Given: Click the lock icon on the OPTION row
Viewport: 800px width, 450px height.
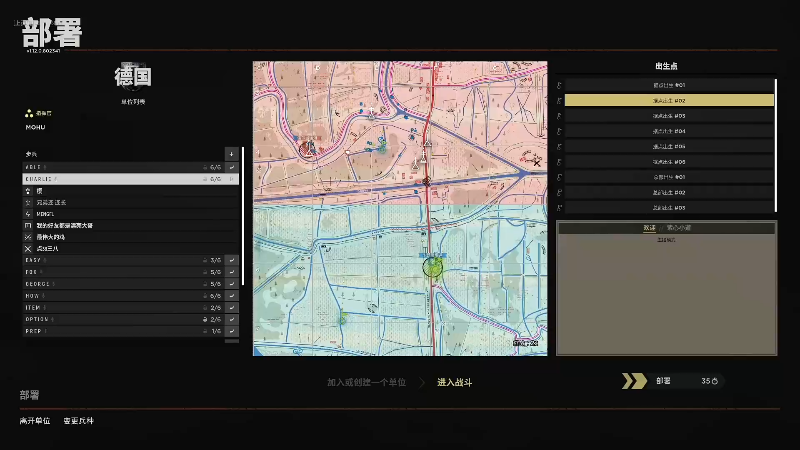Looking at the screenshot, I should [x=205, y=319].
